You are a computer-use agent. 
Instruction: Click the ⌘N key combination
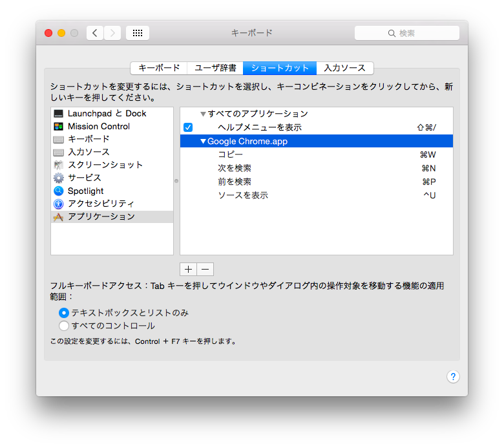pos(429,169)
